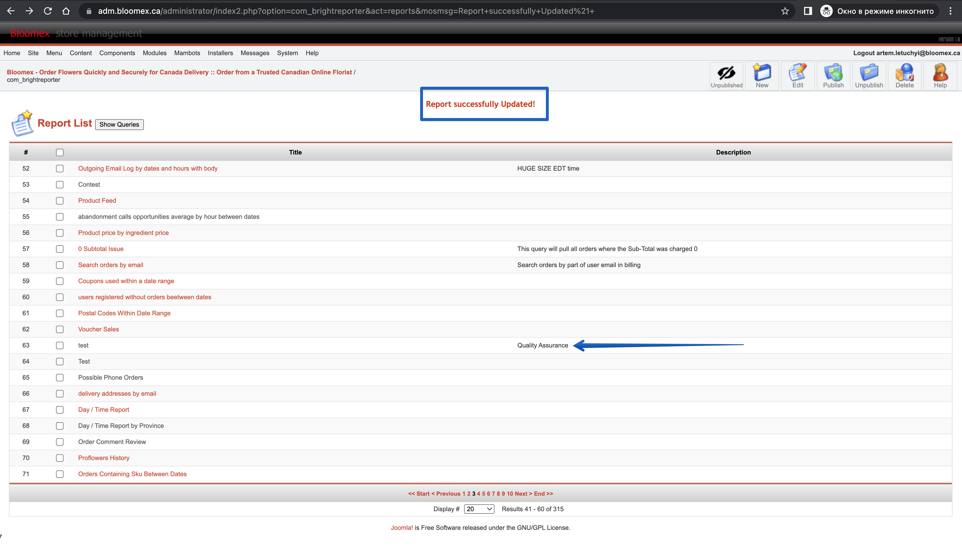This screenshot has height=560, width=962.
Task: Open browser three-dot menu
Action: pyautogui.click(x=950, y=11)
